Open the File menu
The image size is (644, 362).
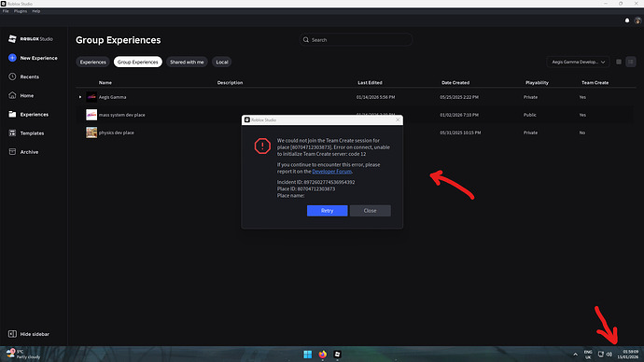pos(6,11)
